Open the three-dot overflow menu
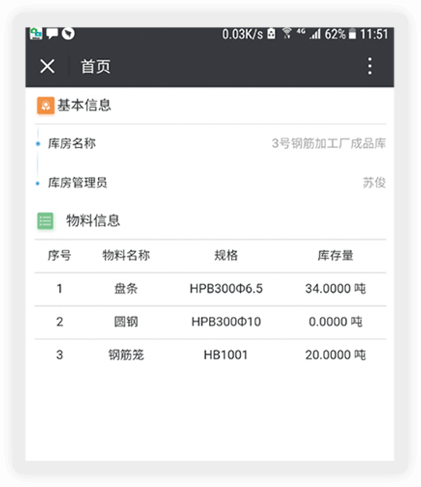 pos(369,66)
